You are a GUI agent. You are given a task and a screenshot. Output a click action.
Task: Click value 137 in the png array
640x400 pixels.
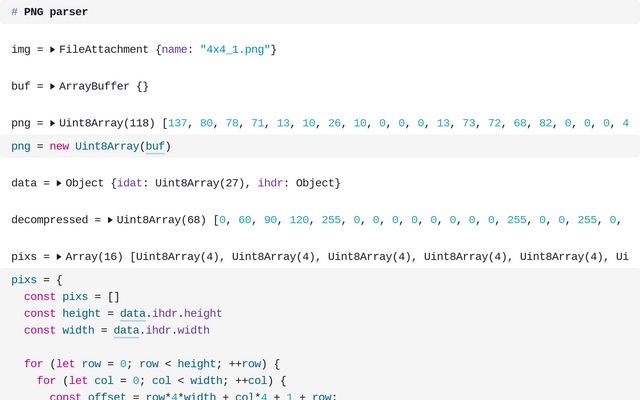click(x=178, y=123)
